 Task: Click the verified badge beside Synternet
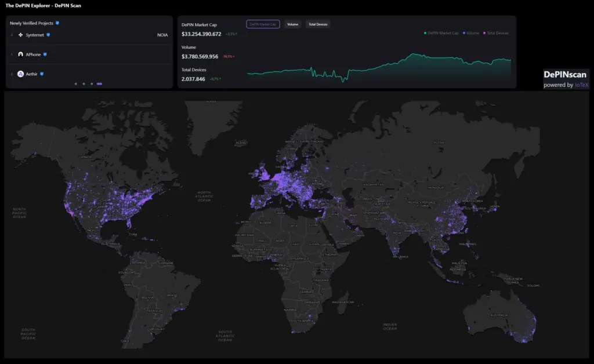(x=48, y=35)
